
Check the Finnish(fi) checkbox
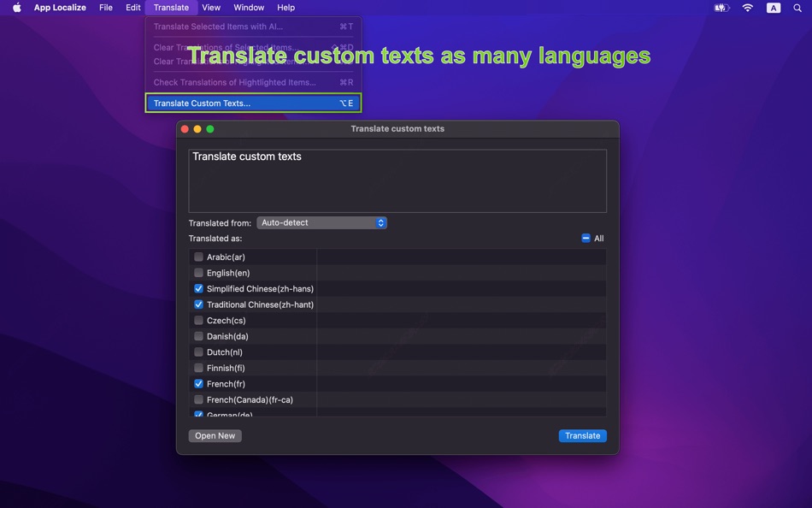[198, 368]
